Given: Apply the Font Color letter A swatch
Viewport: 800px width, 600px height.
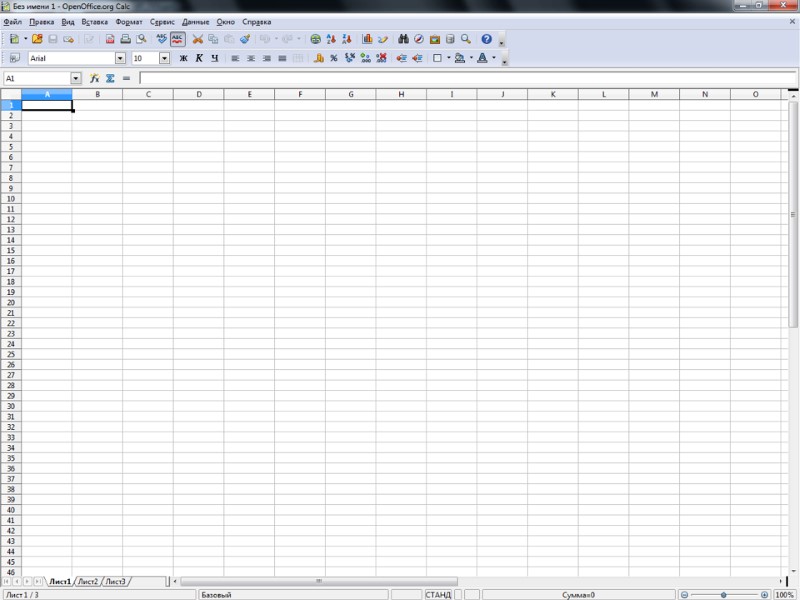Looking at the screenshot, I should [482, 58].
